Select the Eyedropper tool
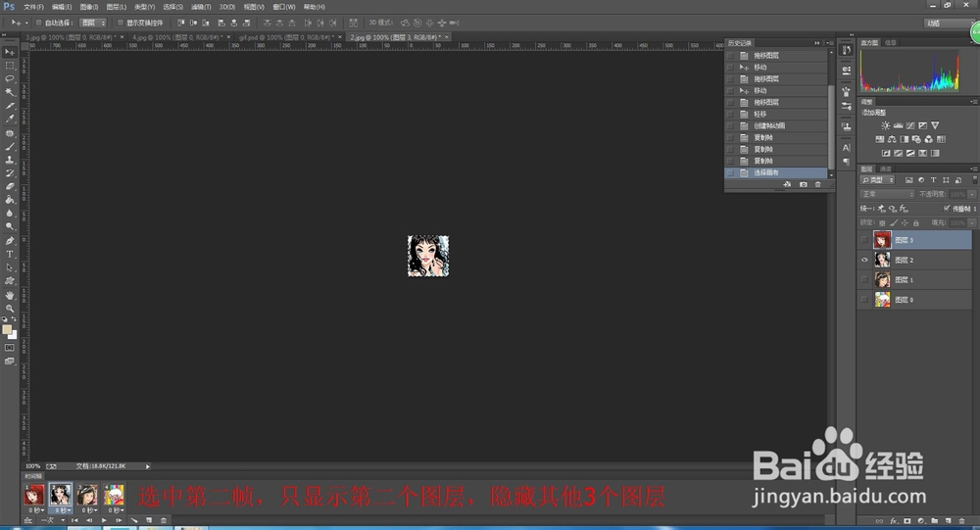980x530 pixels. tap(10, 119)
